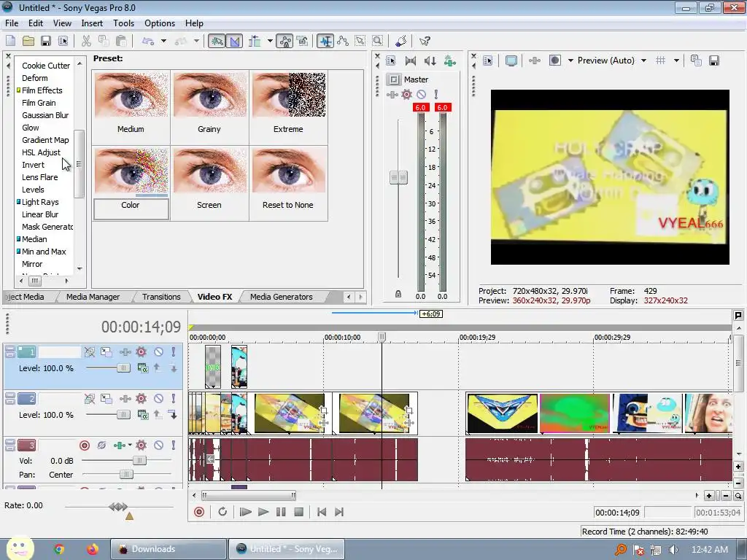
Task: Click the New project icon
Action: pyautogui.click(x=10, y=41)
